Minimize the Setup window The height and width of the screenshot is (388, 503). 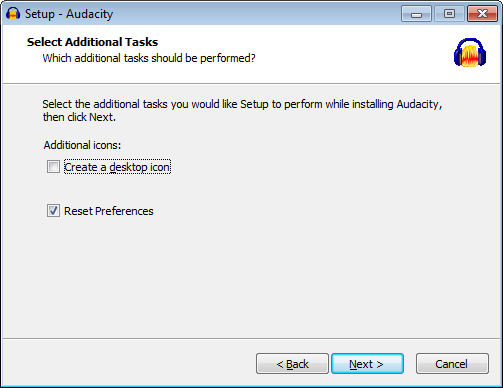click(416, 14)
